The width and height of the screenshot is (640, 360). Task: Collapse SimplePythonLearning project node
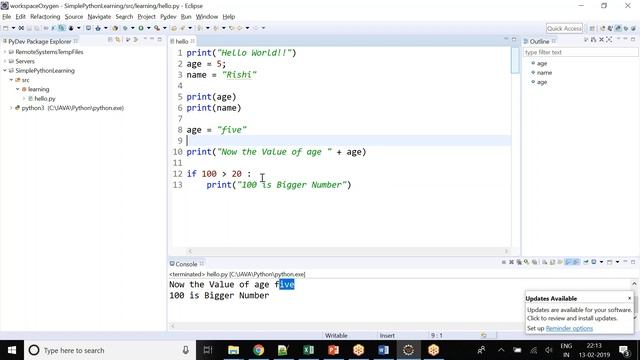(5, 71)
